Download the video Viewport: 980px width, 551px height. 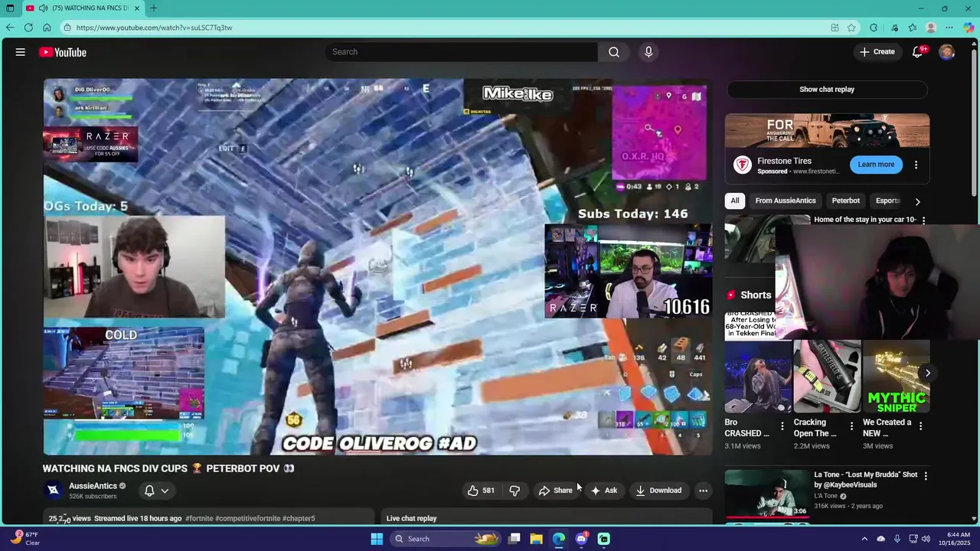coord(658,491)
